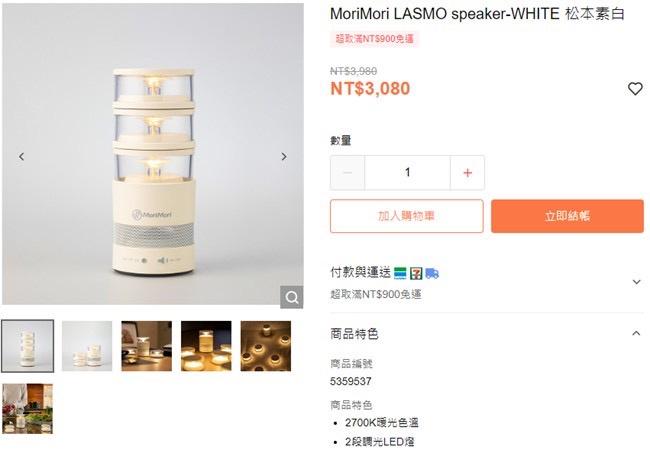Add the speaker to the wishlist heart
Viewport: 650px width, 450px height.
(x=635, y=88)
